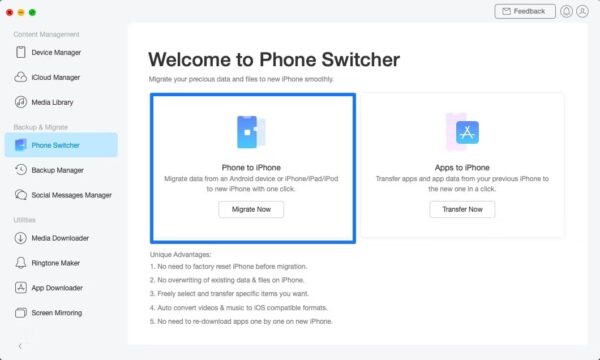
Task: Click the Transfer Now button
Action: [x=462, y=209]
